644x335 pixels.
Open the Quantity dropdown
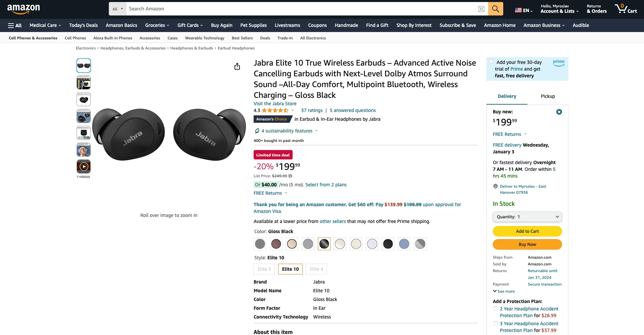click(527, 217)
